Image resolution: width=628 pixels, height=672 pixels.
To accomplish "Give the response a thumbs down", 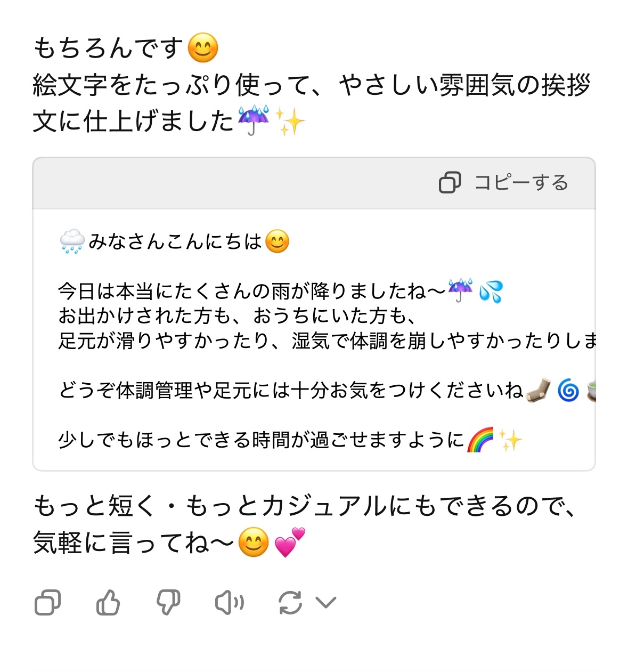I will click(x=168, y=603).
